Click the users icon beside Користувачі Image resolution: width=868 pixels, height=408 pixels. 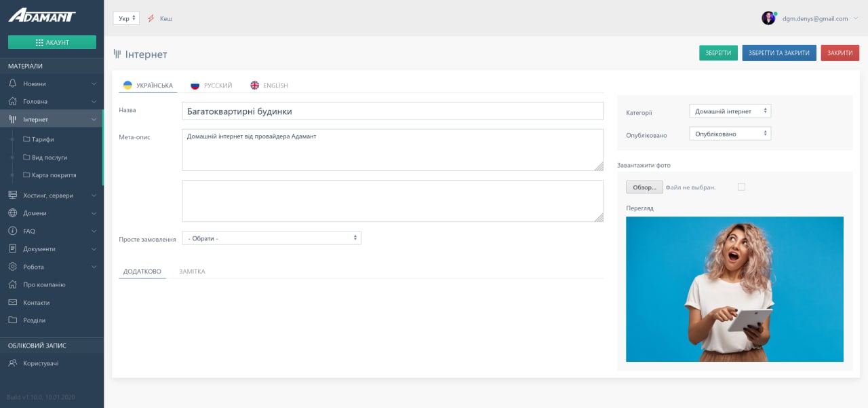click(12, 363)
